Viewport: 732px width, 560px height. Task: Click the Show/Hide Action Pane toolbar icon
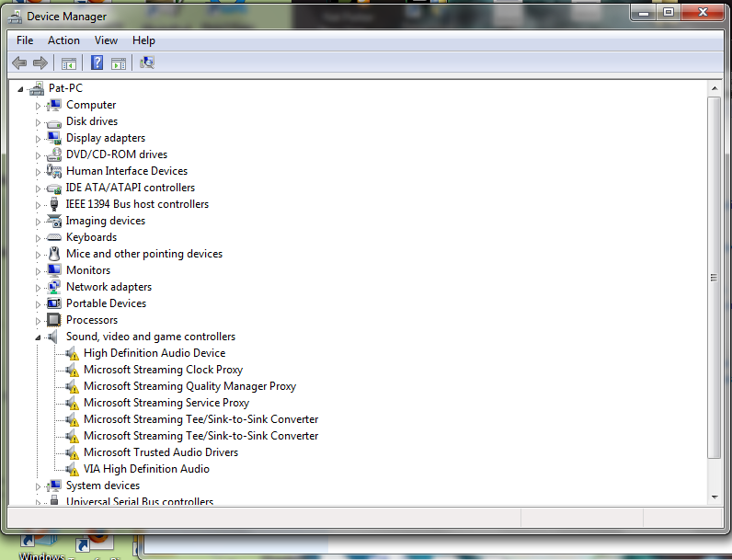point(119,63)
